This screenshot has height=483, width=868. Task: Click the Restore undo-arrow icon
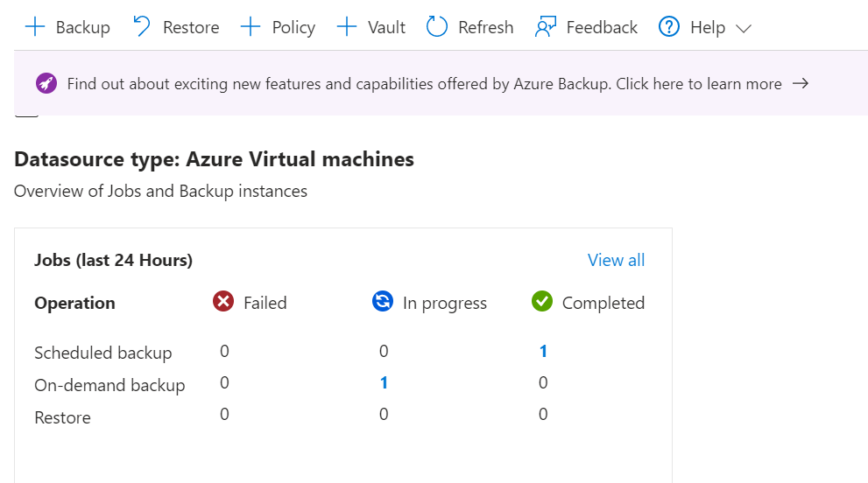point(142,27)
